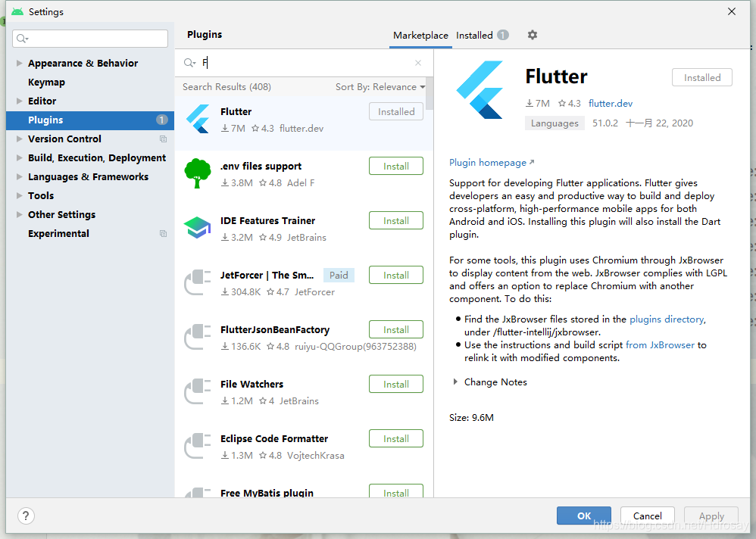Open the Plugin homepage link
The width and height of the screenshot is (756, 539).
coord(492,162)
